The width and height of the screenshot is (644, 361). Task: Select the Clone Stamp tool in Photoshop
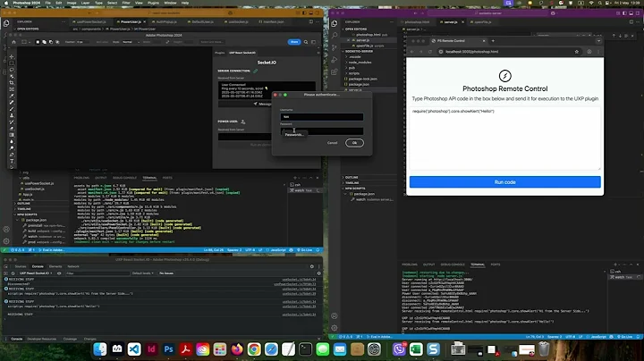pos(12,115)
